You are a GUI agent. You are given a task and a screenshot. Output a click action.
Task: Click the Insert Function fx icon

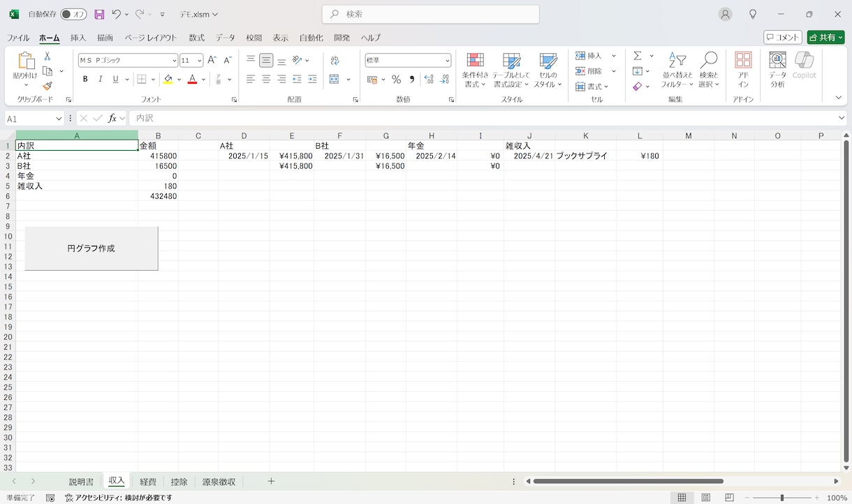(x=112, y=119)
